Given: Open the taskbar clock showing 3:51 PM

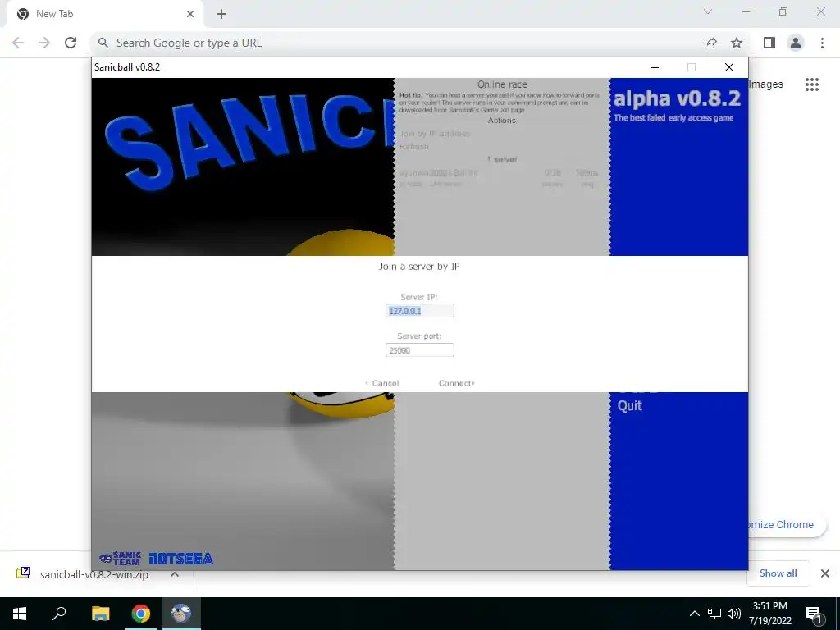Looking at the screenshot, I should coord(770,614).
